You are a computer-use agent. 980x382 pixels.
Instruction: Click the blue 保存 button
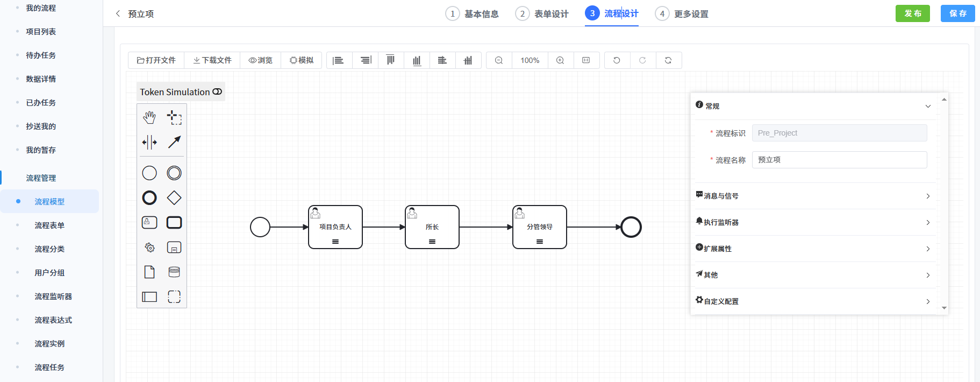tap(958, 13)
